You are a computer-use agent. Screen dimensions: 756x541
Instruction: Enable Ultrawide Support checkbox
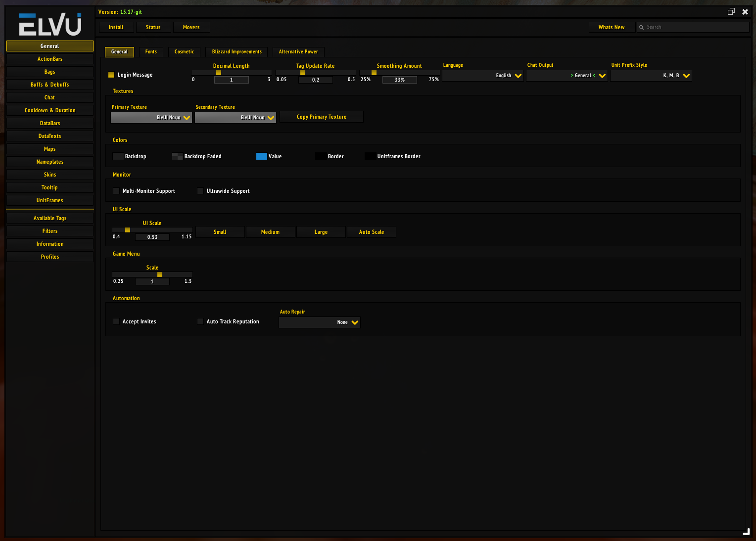tap(200, 191)
